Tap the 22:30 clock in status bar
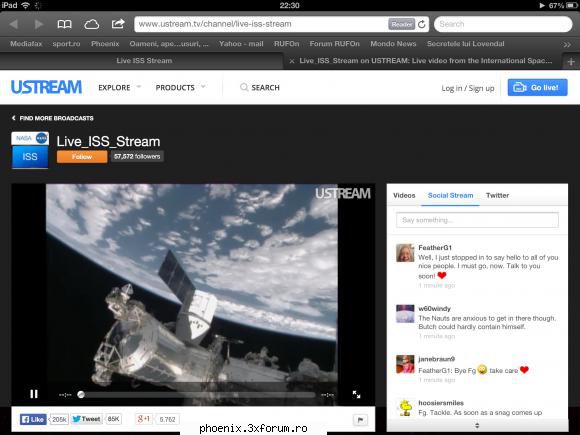This screenshot has width=580, height=435. coord(290,5)
